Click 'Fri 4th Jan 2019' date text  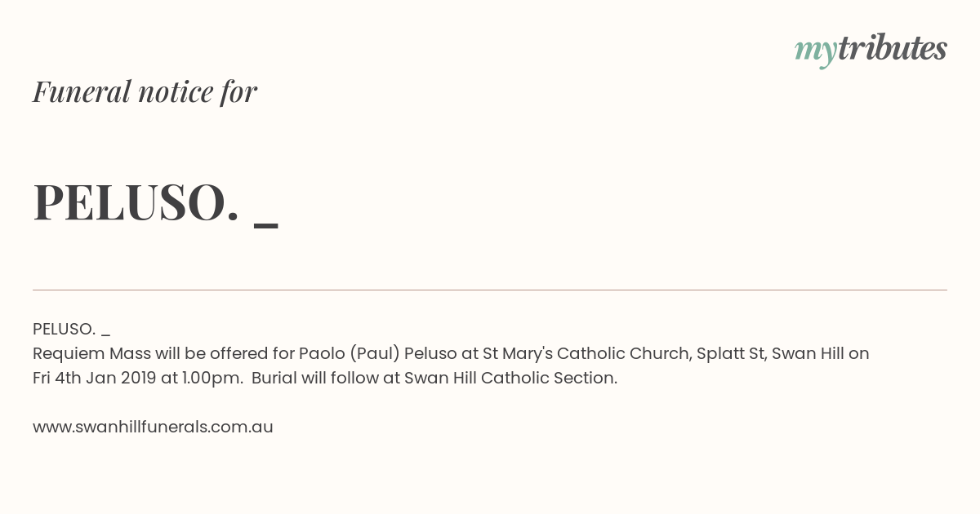click(x=94, y=378)
